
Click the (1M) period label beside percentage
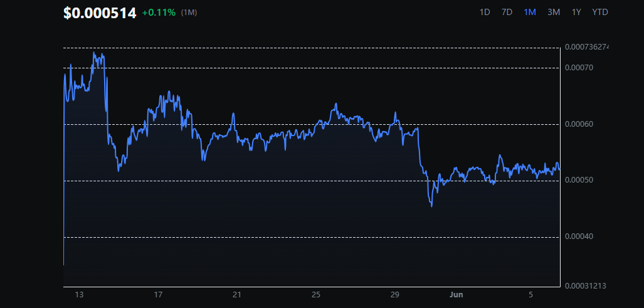[189, 13]
